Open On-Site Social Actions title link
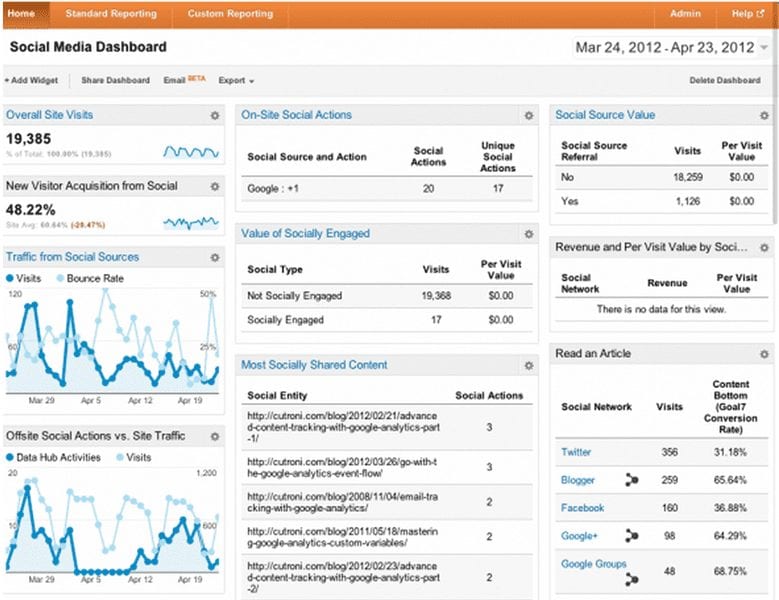Viewport: 779px width, 600px height. click(x=296, y=115)
